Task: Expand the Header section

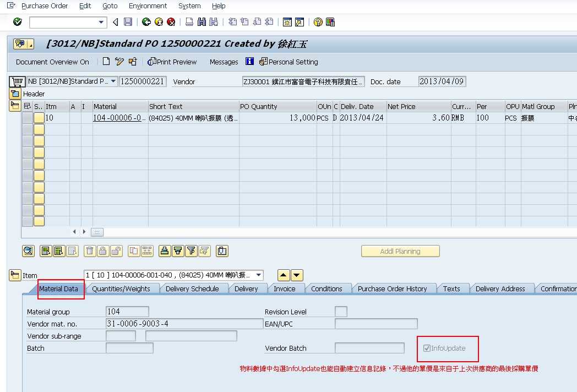Action: tap(15, 94)
